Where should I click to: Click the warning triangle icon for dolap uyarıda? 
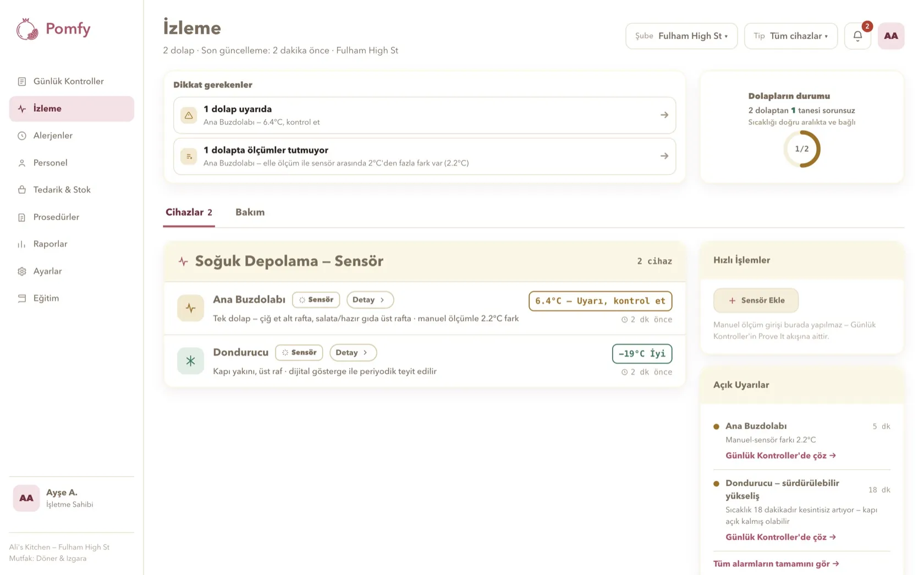[189, 116]
